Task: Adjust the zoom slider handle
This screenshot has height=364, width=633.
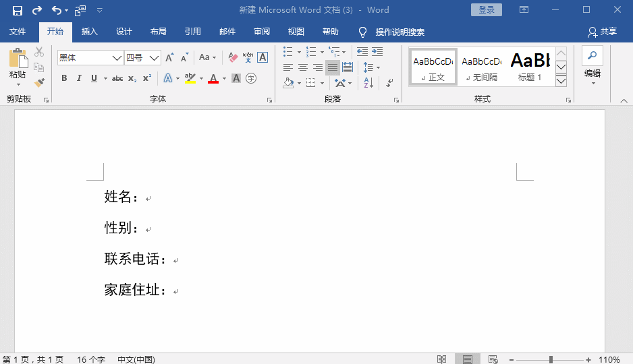Action: [x=551, y=359]
